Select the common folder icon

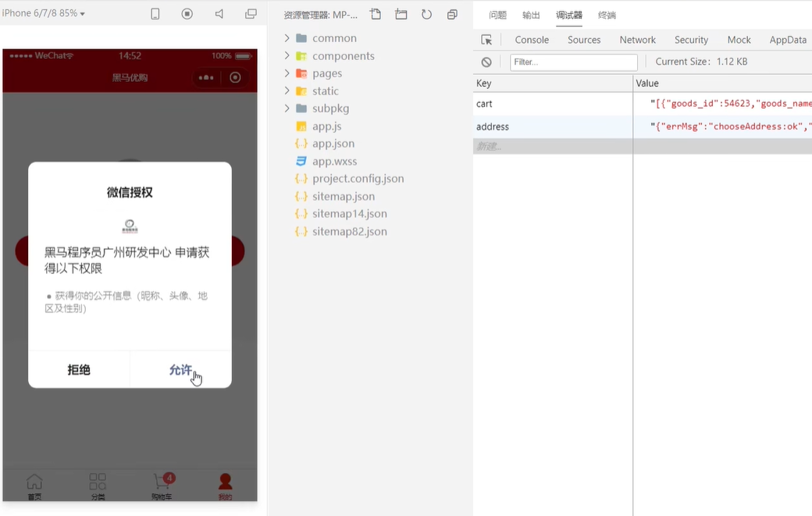(x=301, y=38)
